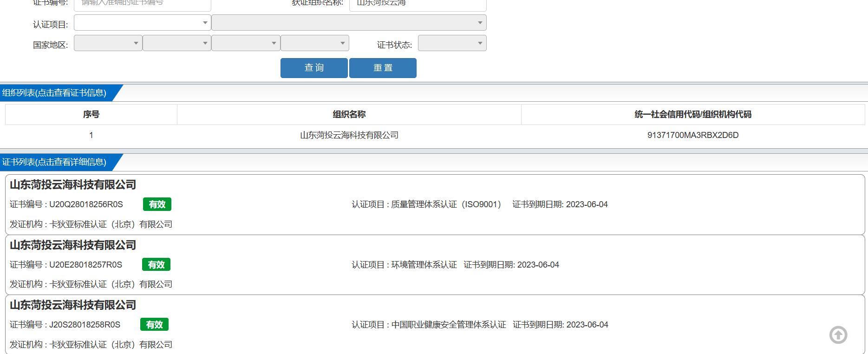Click the 有效 badge for U20Q28018256R0S
This screenshot has height=354, width=868.
point(157,204)
